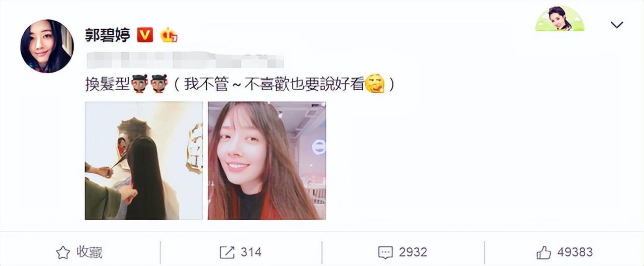Open comments via the speech bubble icon
This screenshot has height=266, width=644.
(385, 252)
